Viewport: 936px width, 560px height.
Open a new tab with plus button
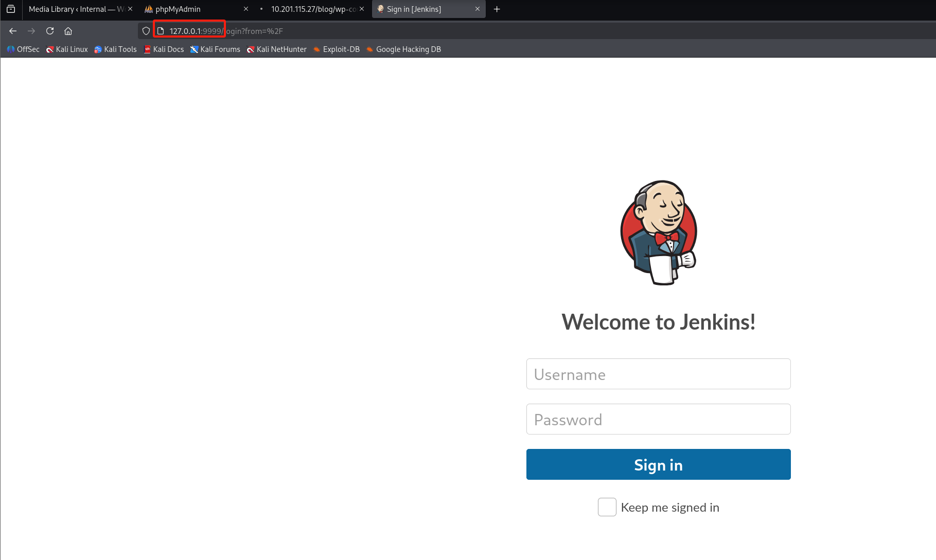(x=497, y=9)
